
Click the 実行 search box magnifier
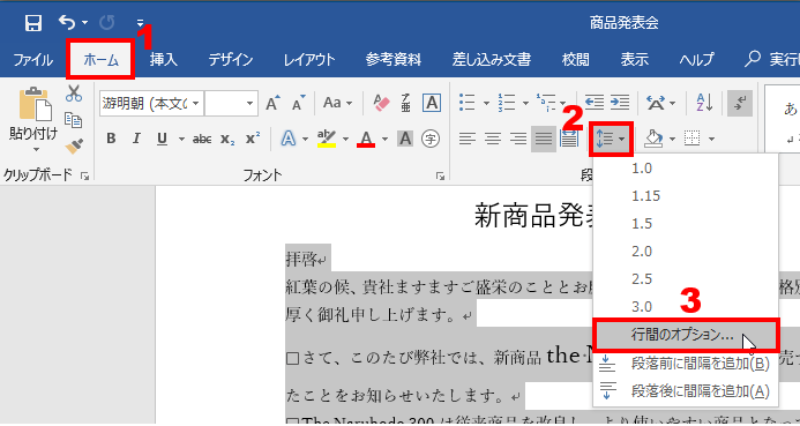pyautogui.click(x=753, y=59)
